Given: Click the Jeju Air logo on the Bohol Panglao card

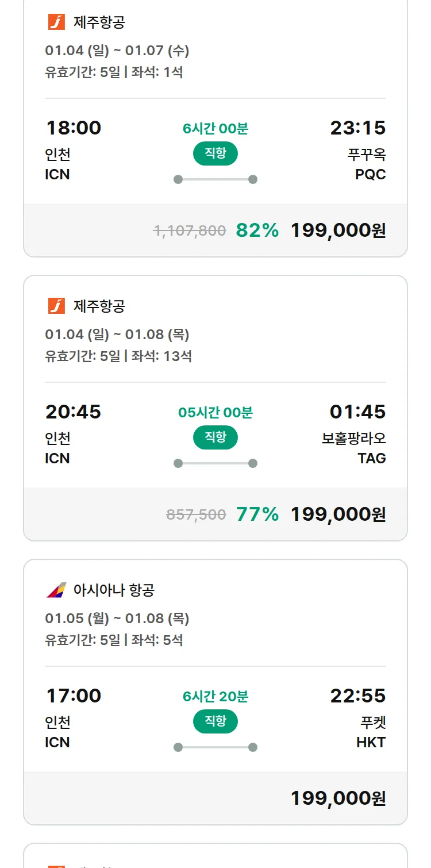Looking at the screenshot, I should pos(56,306).
